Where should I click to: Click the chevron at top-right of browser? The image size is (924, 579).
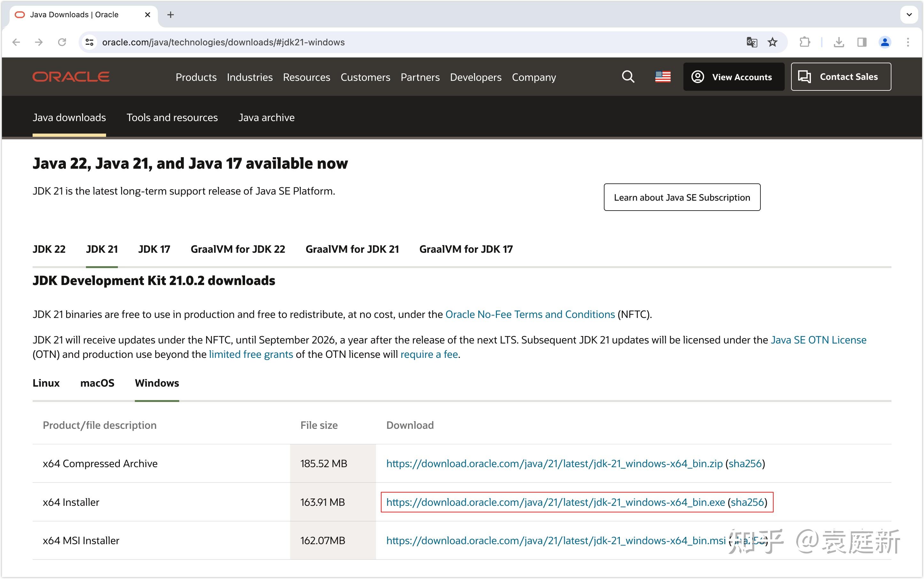pyautogui.click(x=908, y=15)
